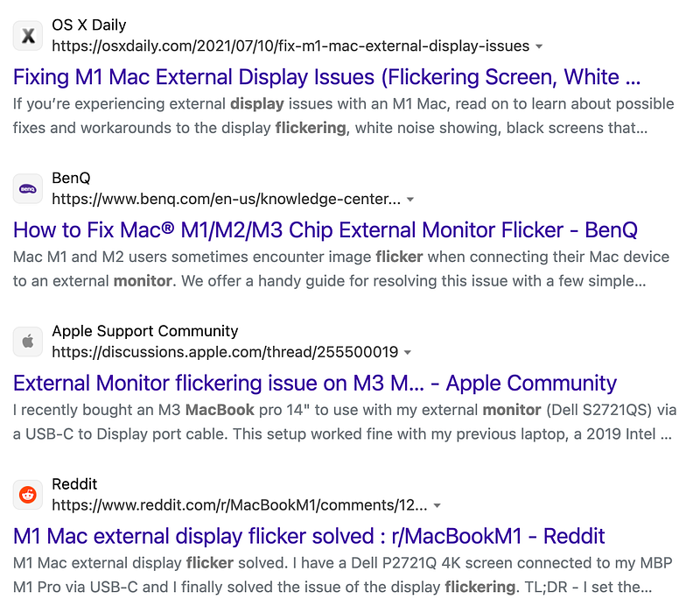Image resolution: width=700 pixels, height=606 pixels.
Task: Click the "OS X Daily" site name
Action: 89,25
